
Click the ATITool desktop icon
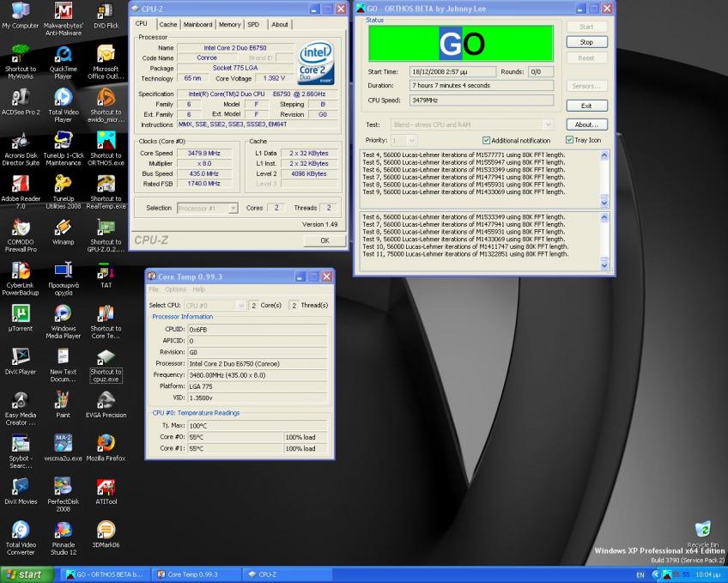pos(106,491)
